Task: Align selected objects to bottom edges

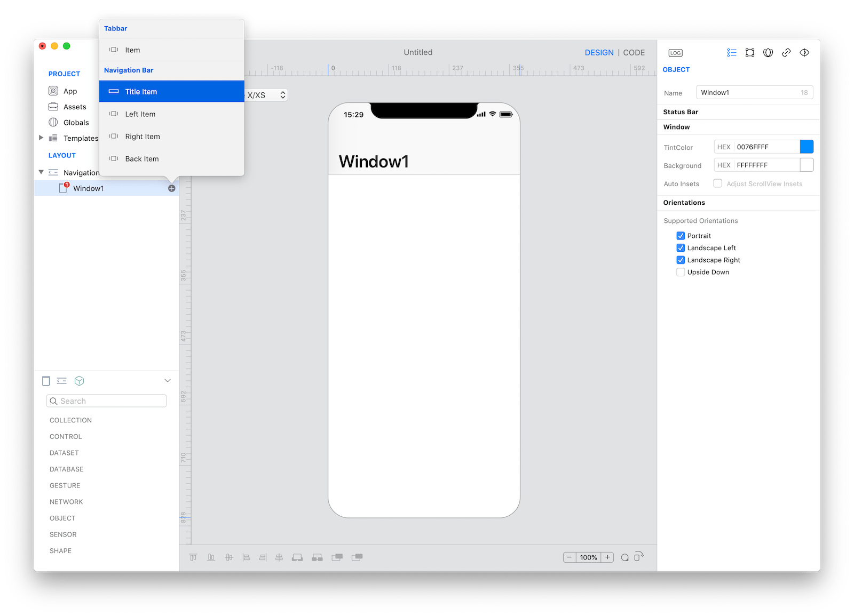Action: pos(211,557)
